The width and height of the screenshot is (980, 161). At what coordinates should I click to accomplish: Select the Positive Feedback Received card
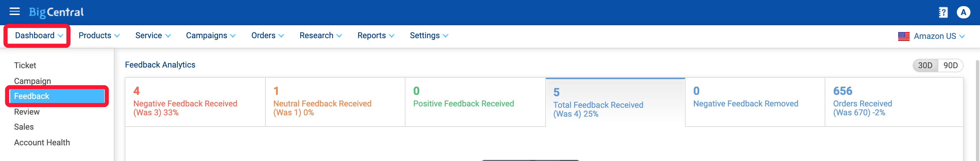pos(475,102)
